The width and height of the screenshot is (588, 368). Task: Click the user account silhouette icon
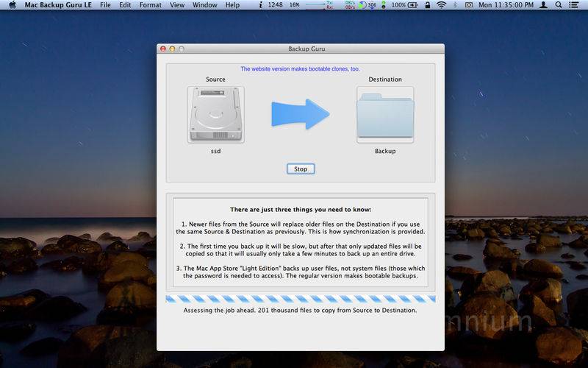543,5
